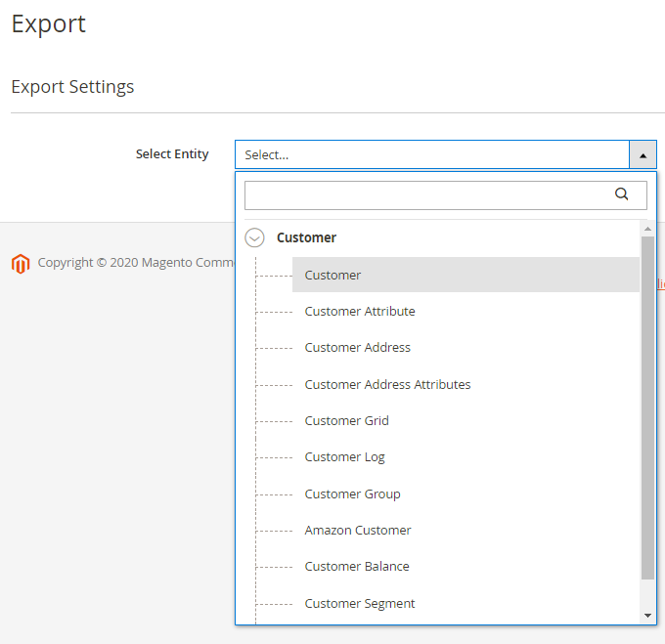Click the search magnifier icon

(x=621, y=194)
